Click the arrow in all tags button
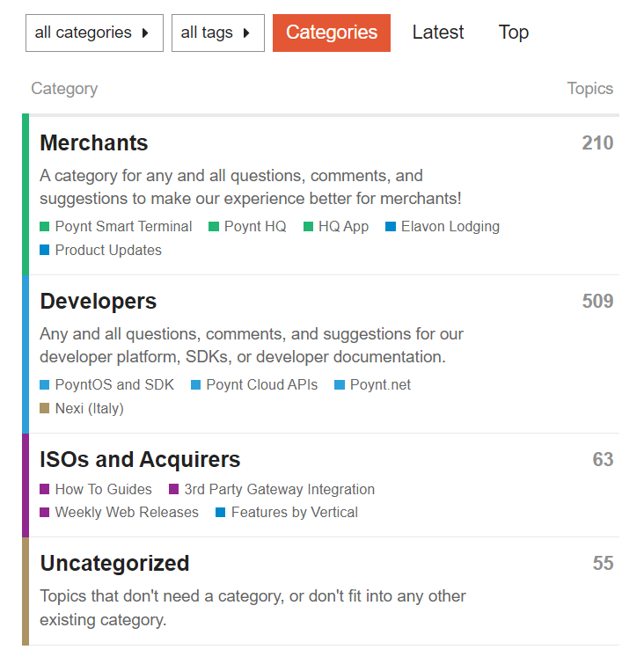Viewport: 644px width, 664px height. pos(246,33)
